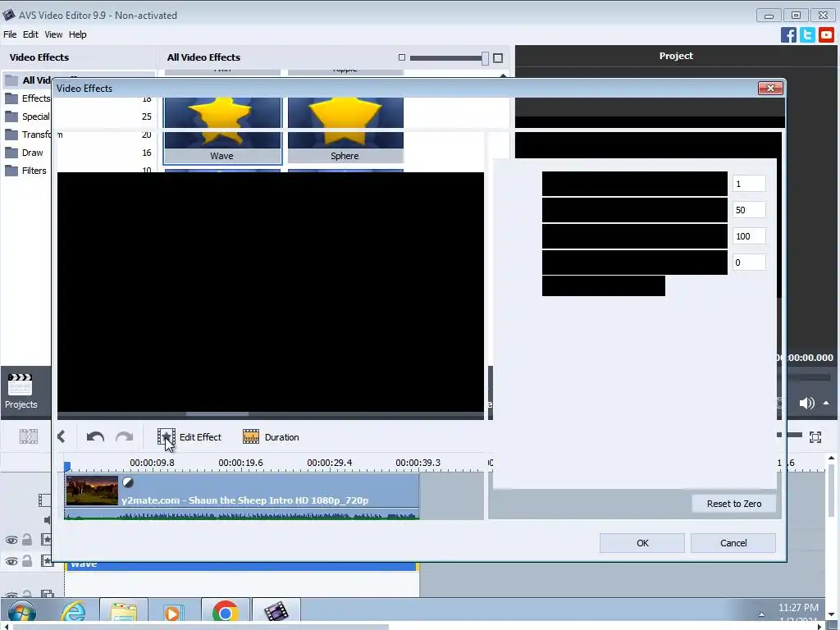Open Internet Explorer from the taskbar

(73, 612)
